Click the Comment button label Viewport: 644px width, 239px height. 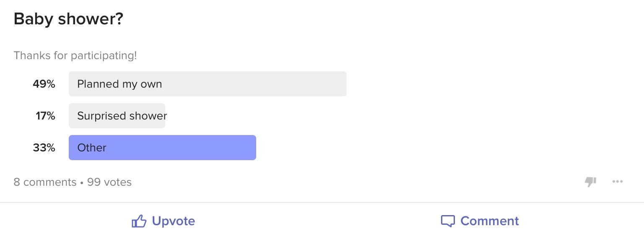point(490,221)
